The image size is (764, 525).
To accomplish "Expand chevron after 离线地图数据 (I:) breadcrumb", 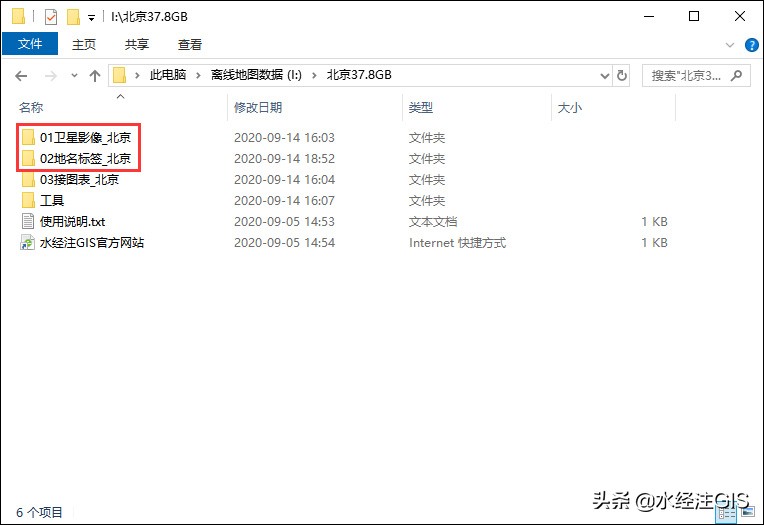I will [314, 76].
